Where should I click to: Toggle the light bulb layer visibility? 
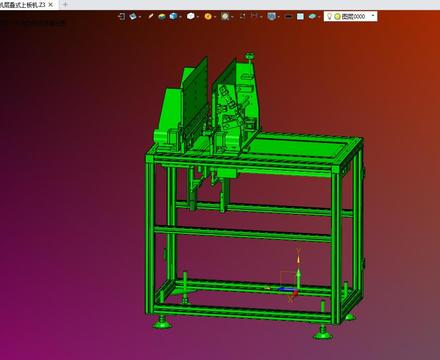point(329,16)
